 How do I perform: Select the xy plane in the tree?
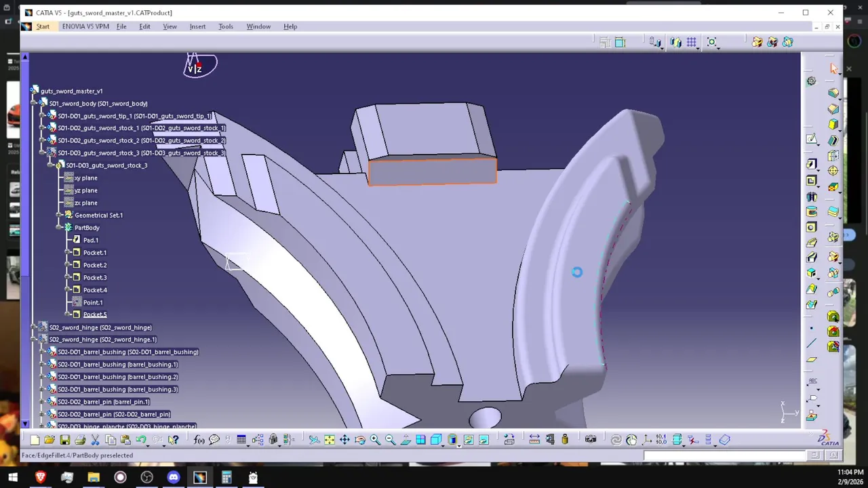pyautogui.click(x=86, y=178)
